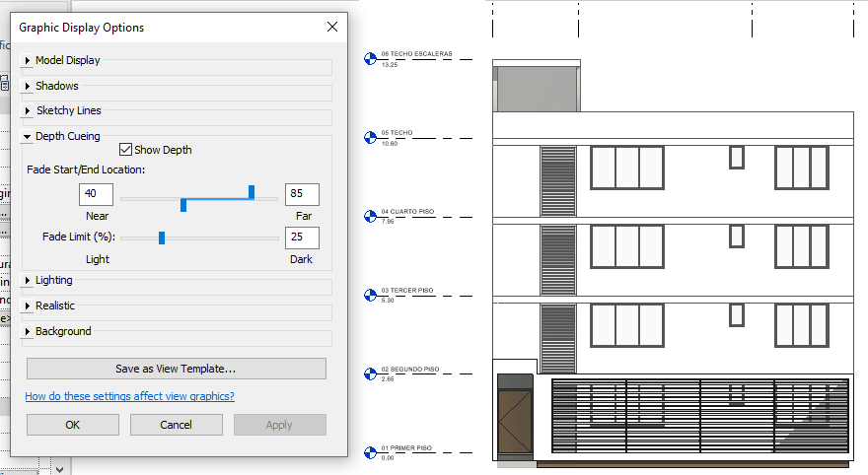Expand the Sketchy Lines section
This screenshot has height=475, width=868.
click(28, 110)
